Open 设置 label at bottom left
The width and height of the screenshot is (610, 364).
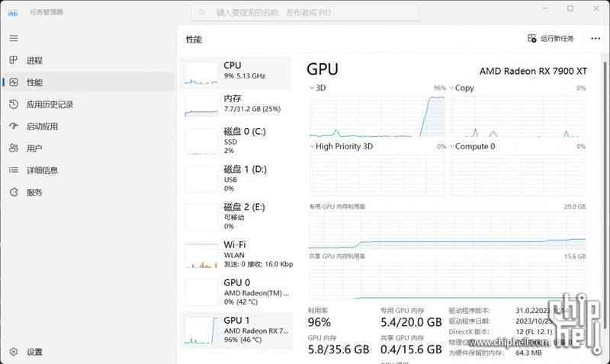34,352
